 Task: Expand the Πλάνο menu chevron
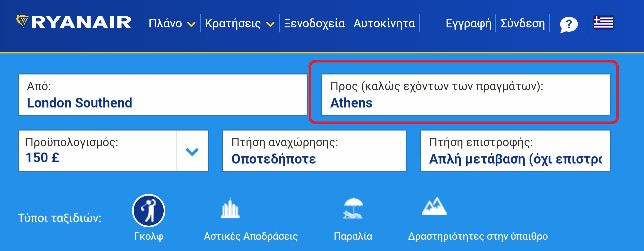coord(191,24)
